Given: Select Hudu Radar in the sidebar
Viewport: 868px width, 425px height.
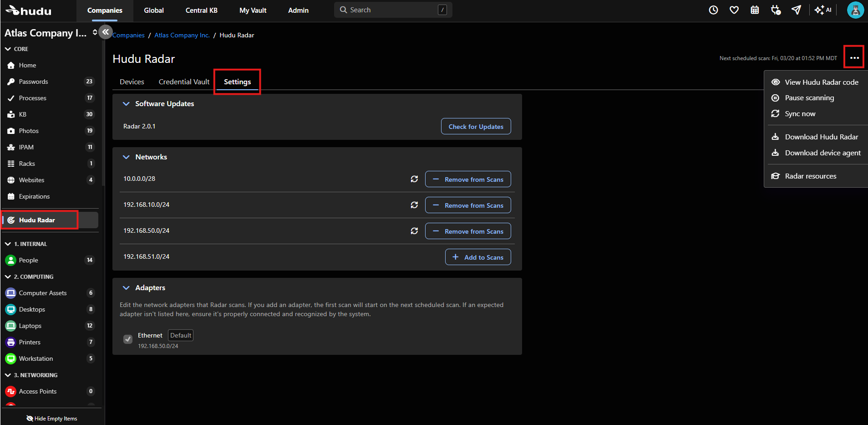Looking at the screenshot, I should [x=50, y=220].
